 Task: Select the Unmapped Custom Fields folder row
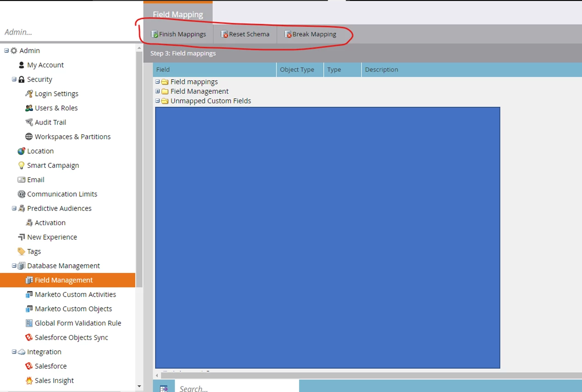[211, 101]
